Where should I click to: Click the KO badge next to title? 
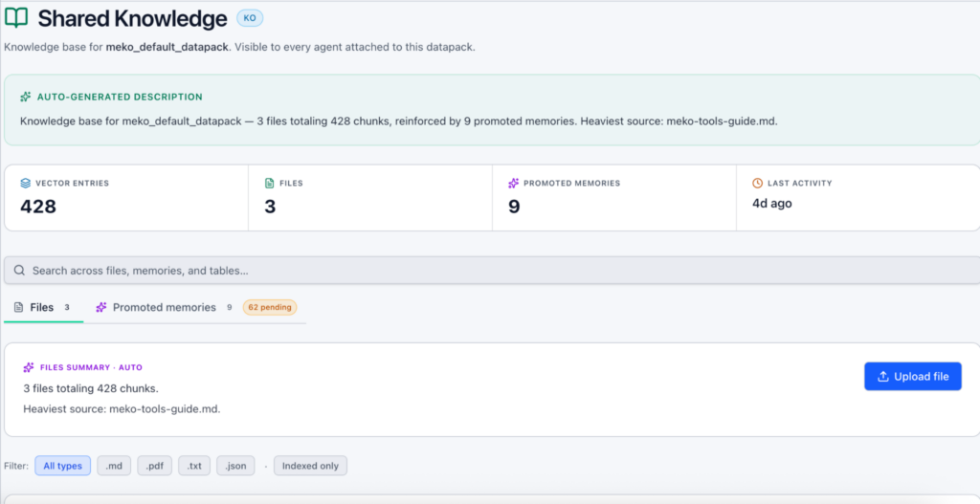[x=250, y=18]
